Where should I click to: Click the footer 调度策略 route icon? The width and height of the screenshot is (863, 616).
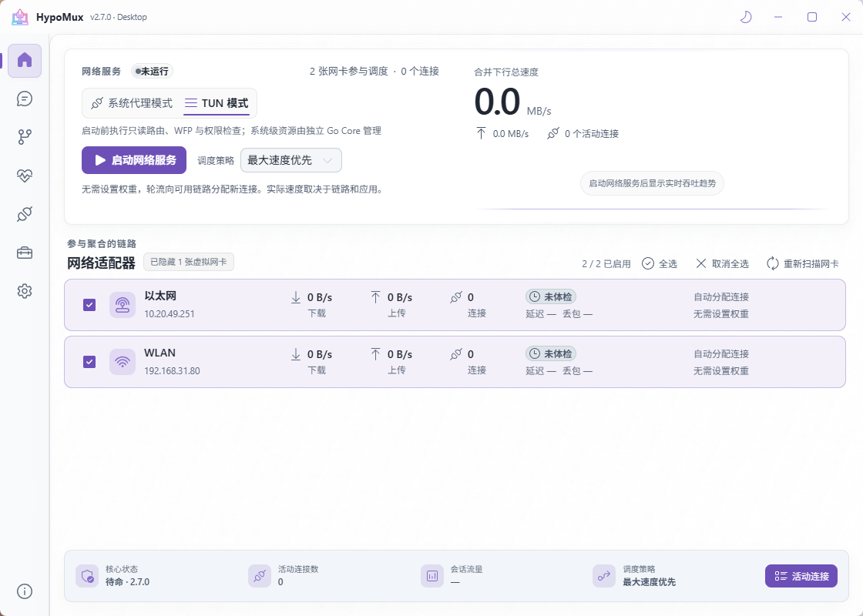tap(604, 576)
